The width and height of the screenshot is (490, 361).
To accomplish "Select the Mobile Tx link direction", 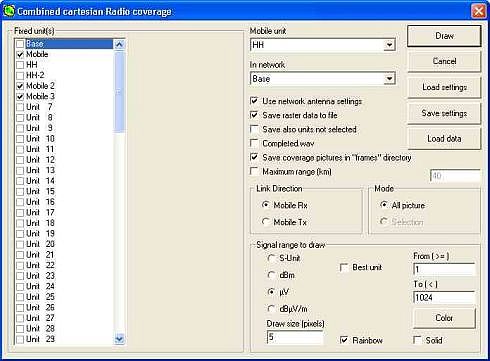I will point(266,222).
